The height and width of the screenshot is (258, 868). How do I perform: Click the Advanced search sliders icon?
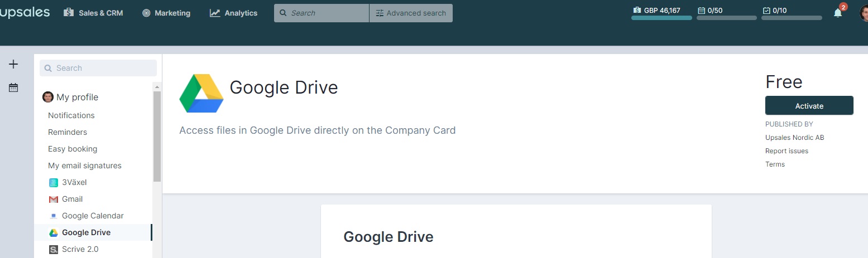380,13
